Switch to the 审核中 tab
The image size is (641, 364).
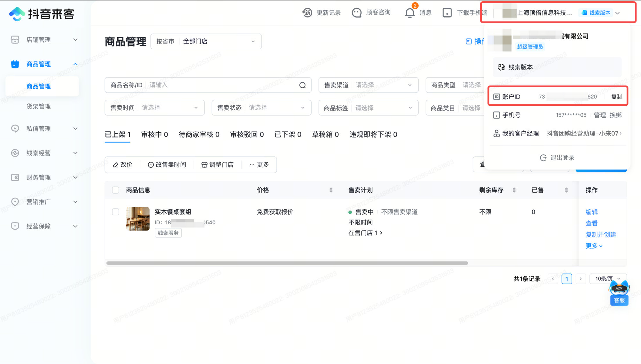[154, 135]
